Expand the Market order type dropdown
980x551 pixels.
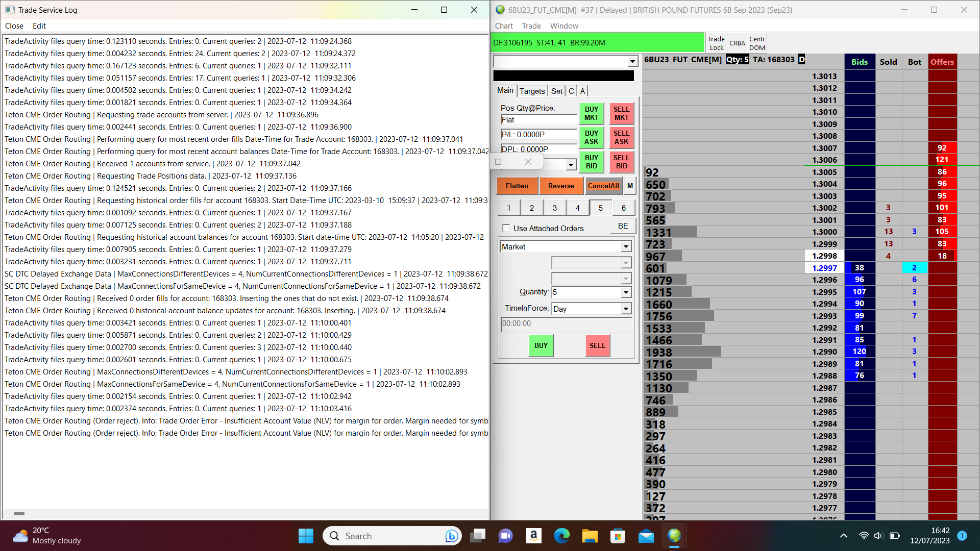pos(626,247)
